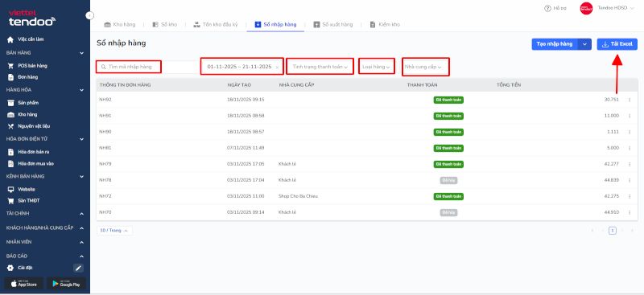Open the more-options icon for NH91

click(x=630, y=116)
